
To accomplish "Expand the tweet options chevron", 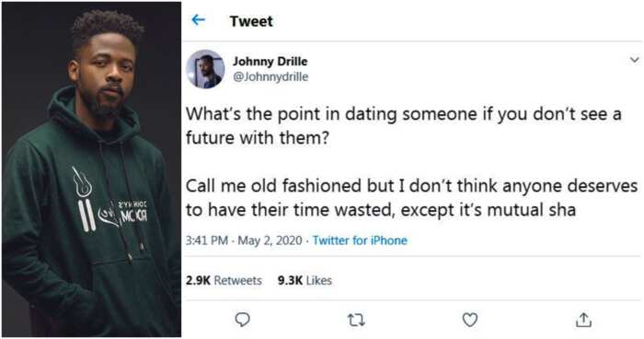I will click(x=634, y=60).
